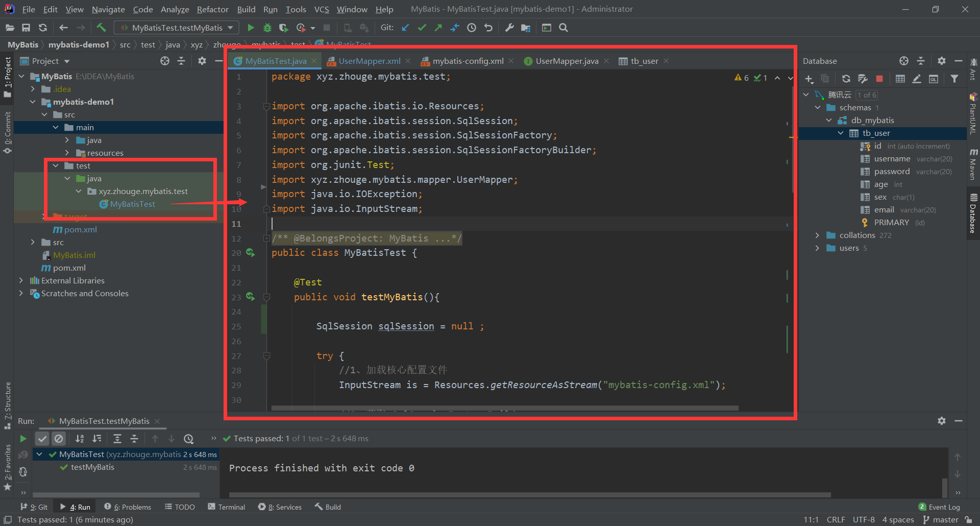Build the project with the hammer icon
980x526 pixels.
coord(101,28)
